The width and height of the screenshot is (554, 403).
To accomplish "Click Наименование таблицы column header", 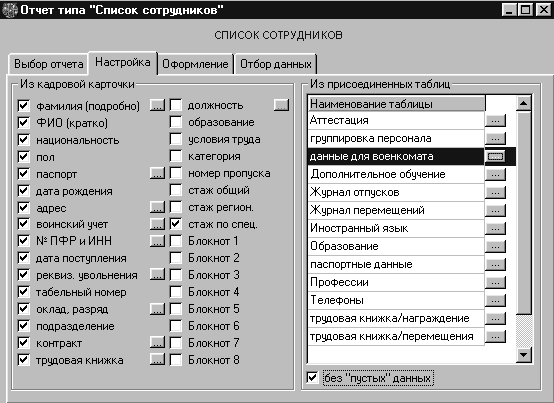I will coord(397,104).
